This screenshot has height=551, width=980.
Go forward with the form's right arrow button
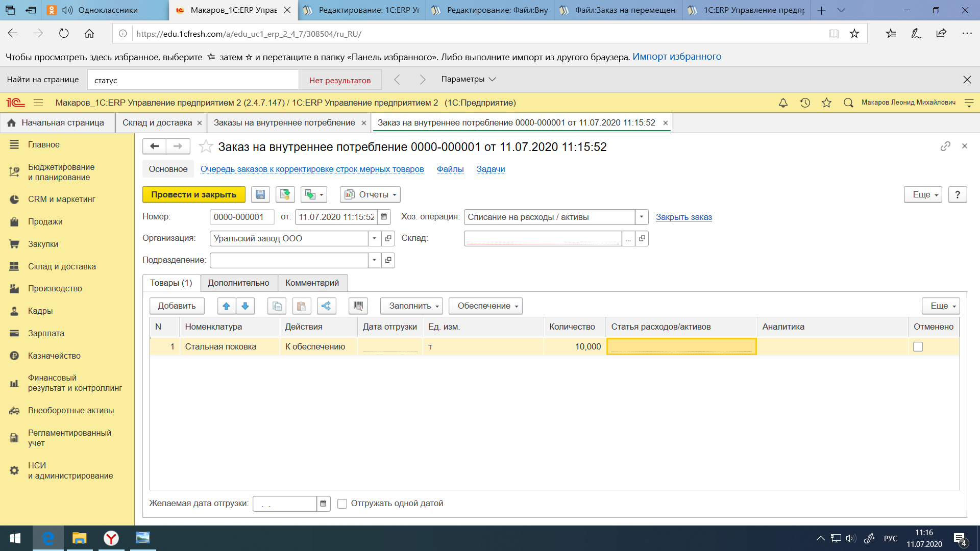pos(178,146)
